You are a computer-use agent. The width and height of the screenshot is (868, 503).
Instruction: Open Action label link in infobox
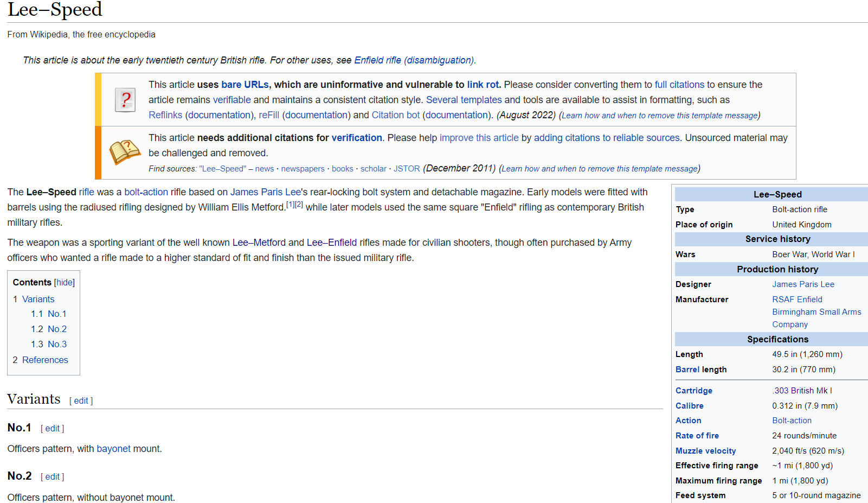click(689, 421)
